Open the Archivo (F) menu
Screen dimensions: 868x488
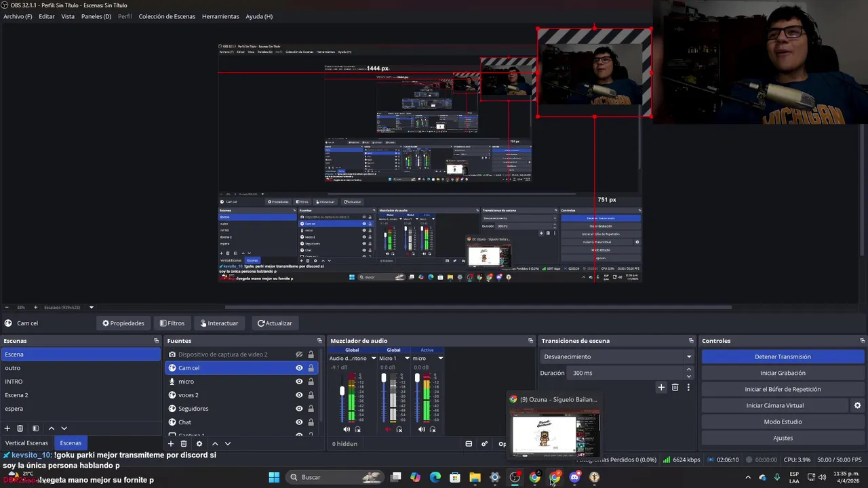pos(18,16)
